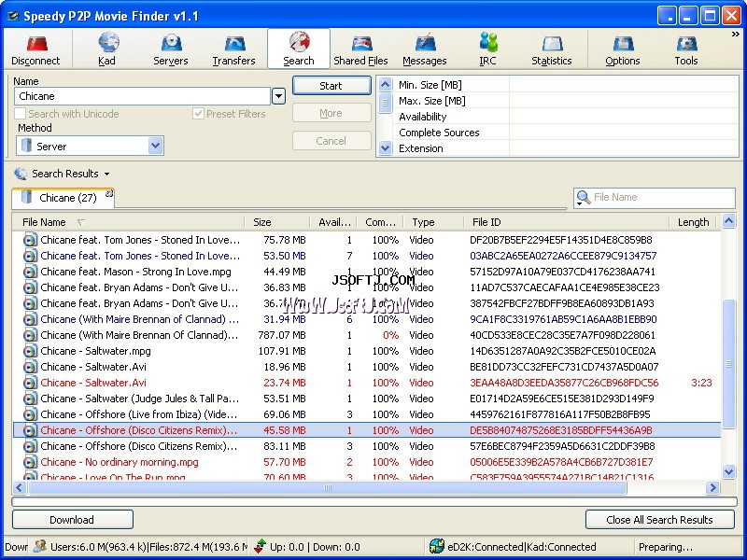Select Chicane - Saltwater.Avi 23.74 MB row
The image size is (747, 560).
coord(367,383)
